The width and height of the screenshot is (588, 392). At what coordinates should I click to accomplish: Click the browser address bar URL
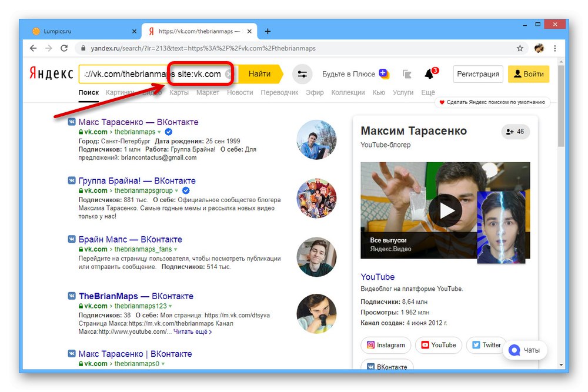pyautogui.click(x=203, y=48)
